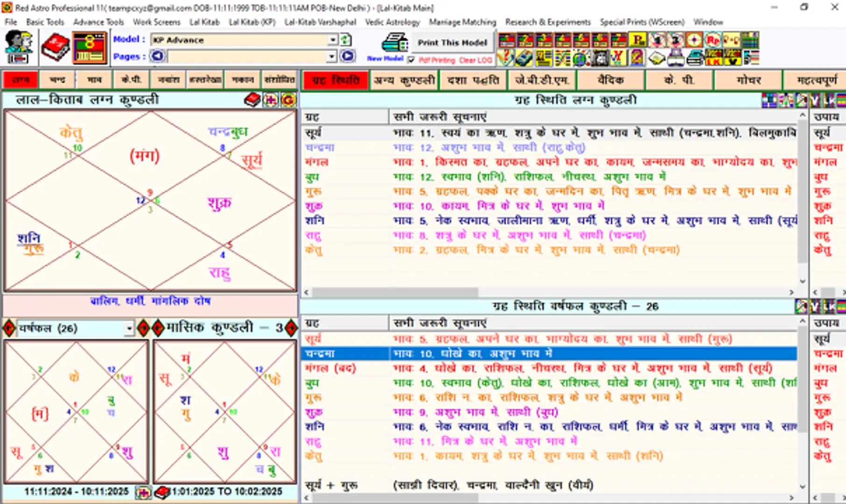Select the yellow P icon on the toolbar
The width and height of the screenshot is (846, 504).
[x=637, y=40]
